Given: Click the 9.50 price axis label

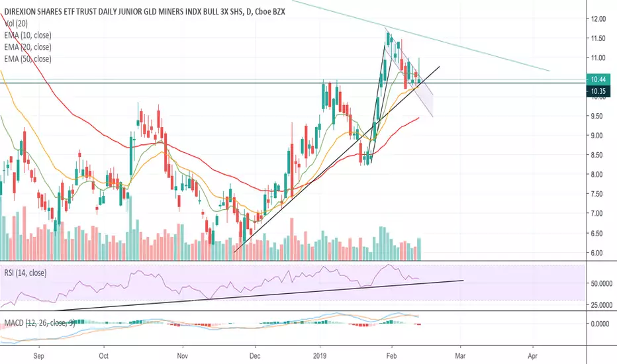Looking at the screenshot, I should pyautogui.click(x=598, y=116).
